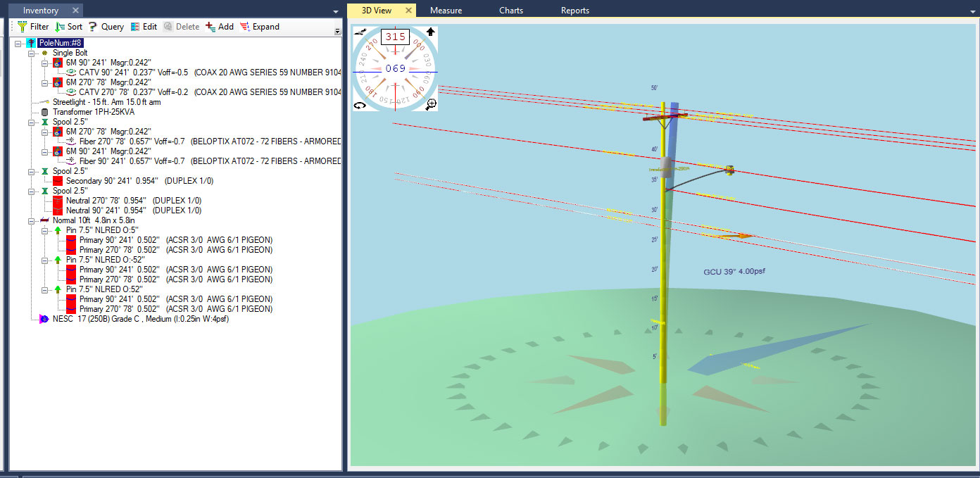980x478 pixels.
Task: Click the Add button with plus icon
Action: [219, 27]
